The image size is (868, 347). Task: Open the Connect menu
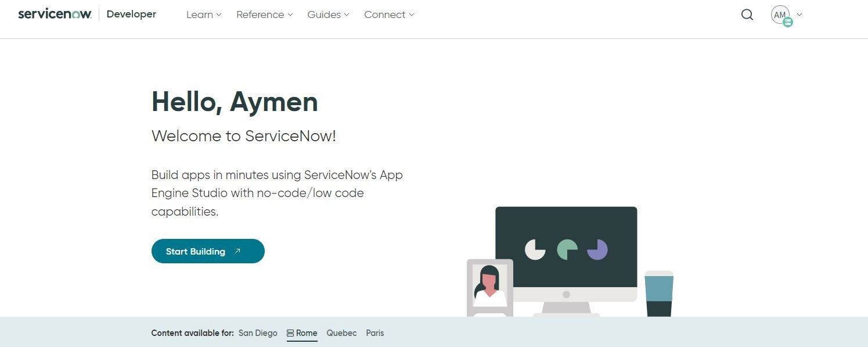pos(389,15)
